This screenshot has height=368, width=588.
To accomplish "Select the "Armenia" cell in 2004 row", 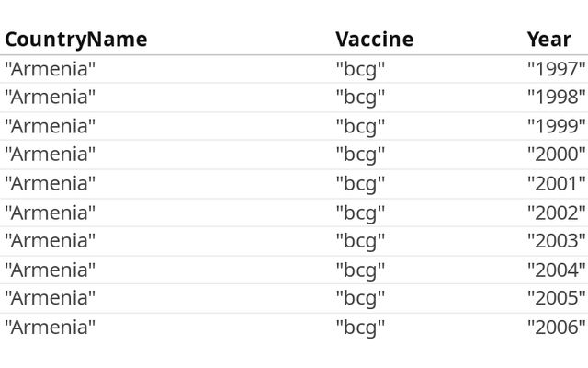I will pos(50,270).
